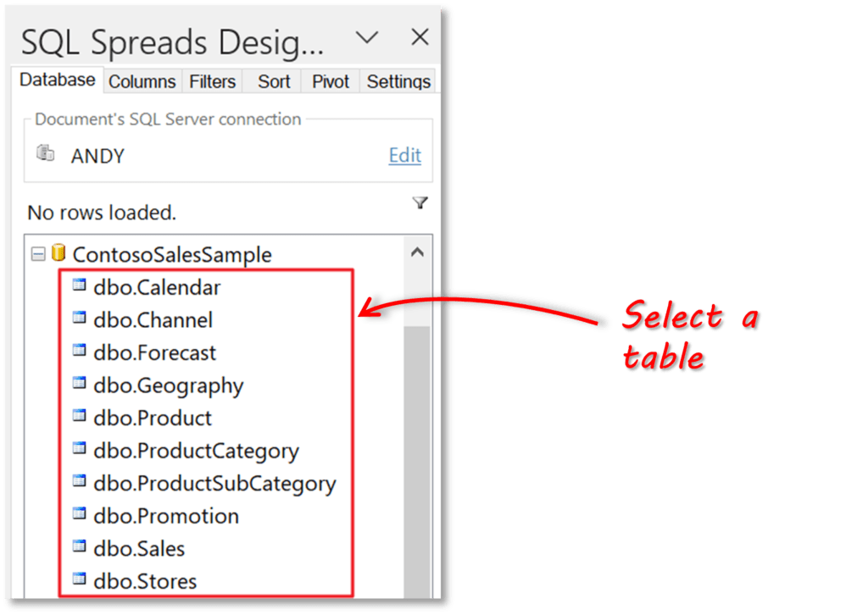The height and width of the screenshot is (615, 868).
Task: Open the row filter funnel icon
Action: 420,203
